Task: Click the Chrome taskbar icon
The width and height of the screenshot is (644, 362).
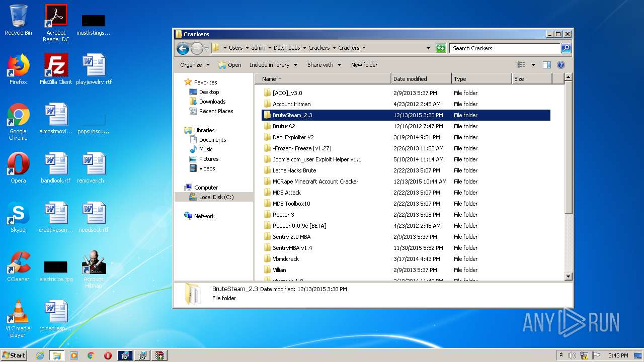Action: pyautogui.click(x=91, y=355)
